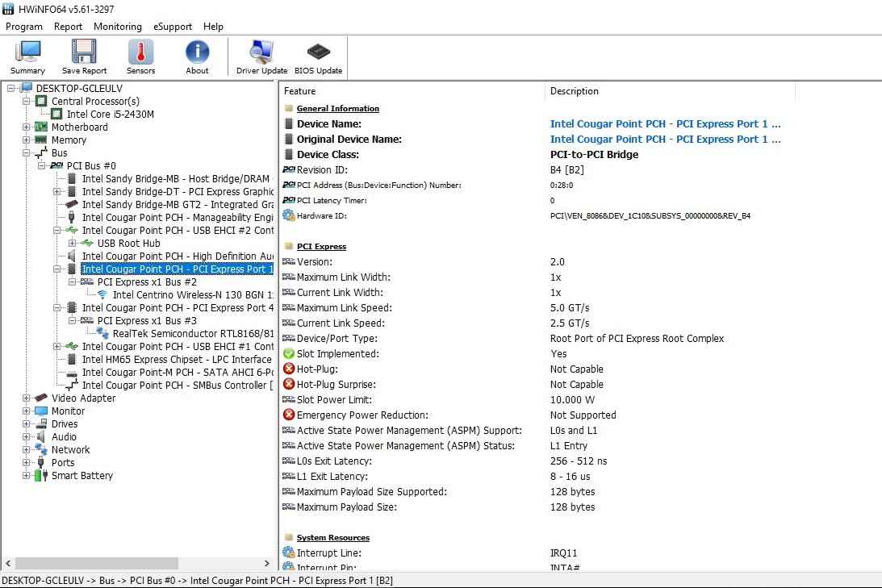Click the Audio speaker icon in tree

[x=41, y=437]
